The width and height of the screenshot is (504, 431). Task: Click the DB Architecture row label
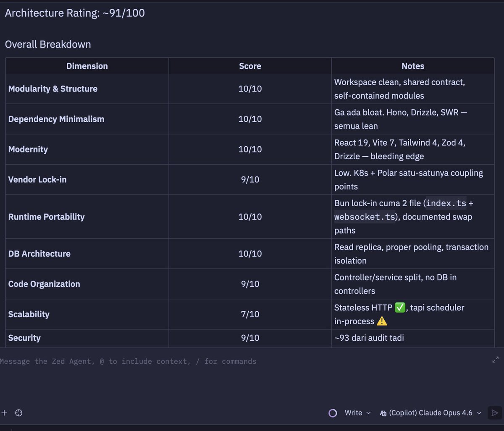pos(39,254)
